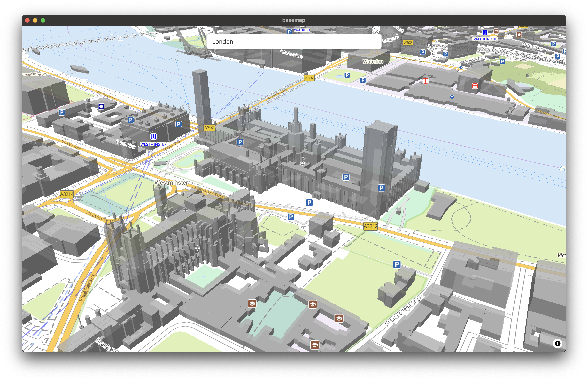This screenshot has width=588, height=381.
Task: Select the parking icon next to WATERLOO label
Action: pyautogui.click(x=289, y=31)
